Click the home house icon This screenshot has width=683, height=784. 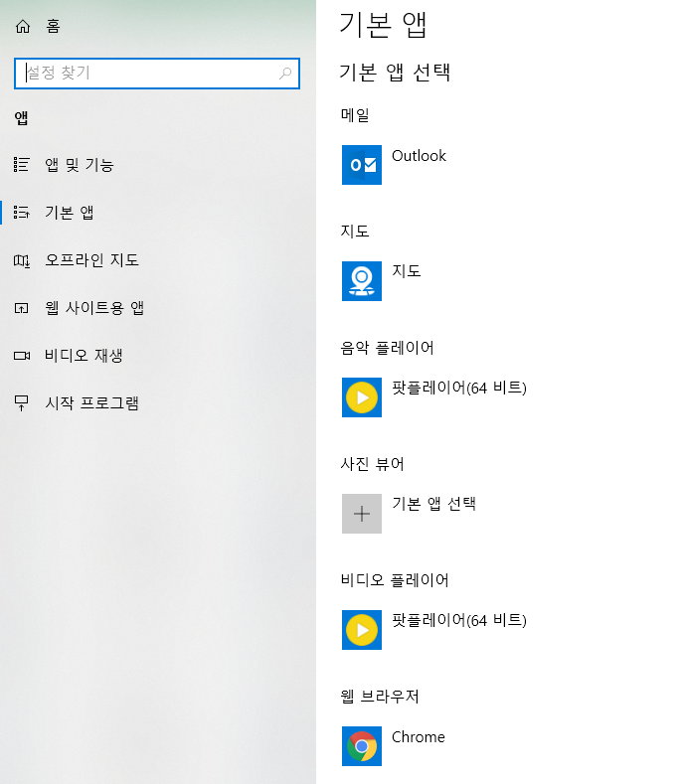23,26
